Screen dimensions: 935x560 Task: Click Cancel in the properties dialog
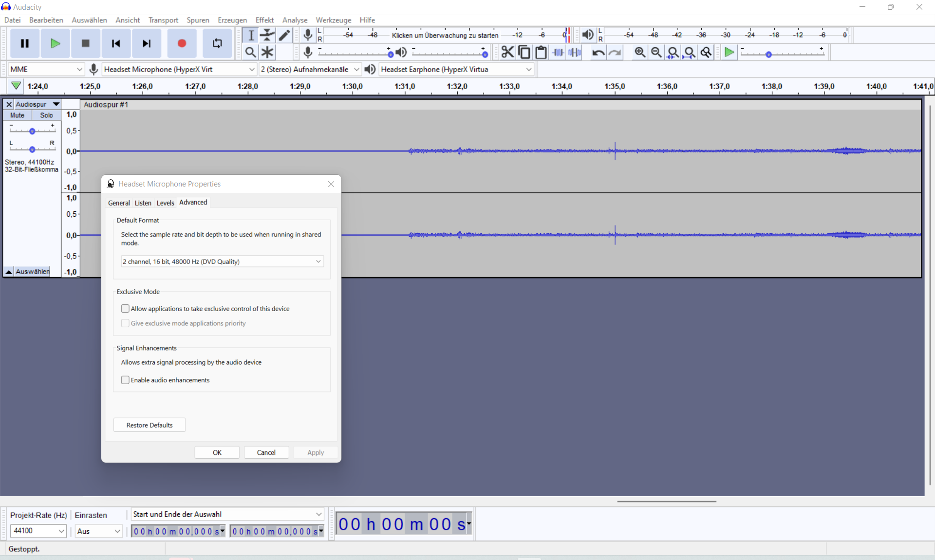pos(266,452)
